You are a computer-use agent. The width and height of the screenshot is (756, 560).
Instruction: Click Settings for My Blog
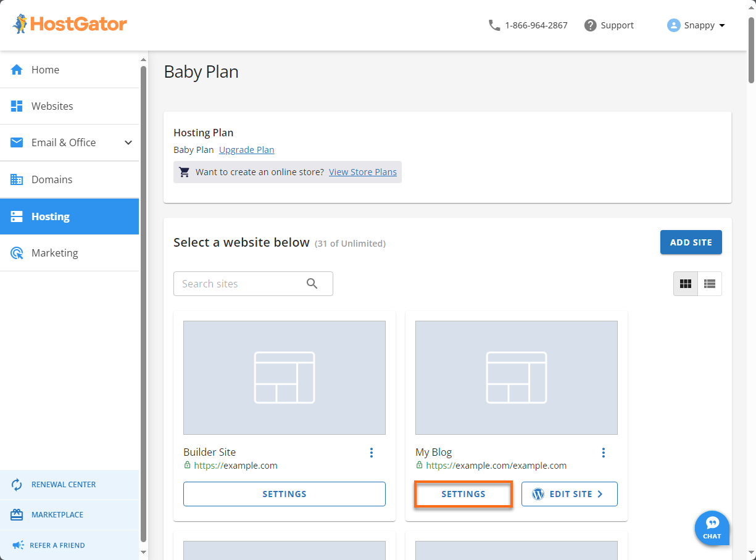coord(463,493)
